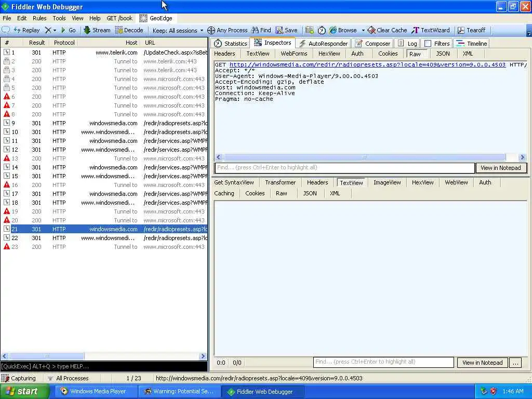Toggle Capturing in the status bar
Viewport: 532px width, 399px height.
point(19,378)
